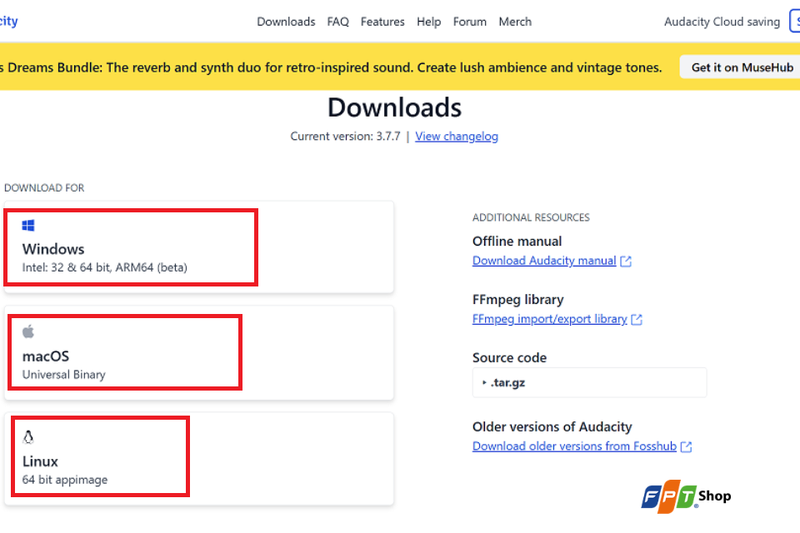Viewport: 800px width, 533px height.
Task: Click the Linux penguin icon
Action: [28, 437]
